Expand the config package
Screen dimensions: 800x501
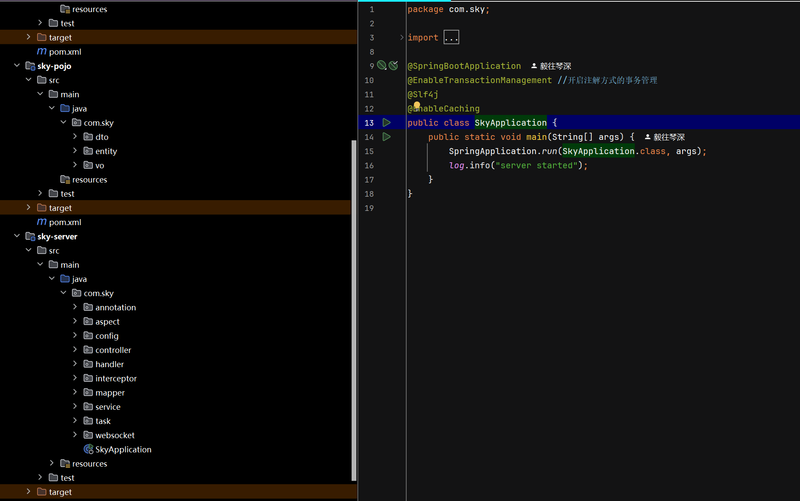click(75, 335)
